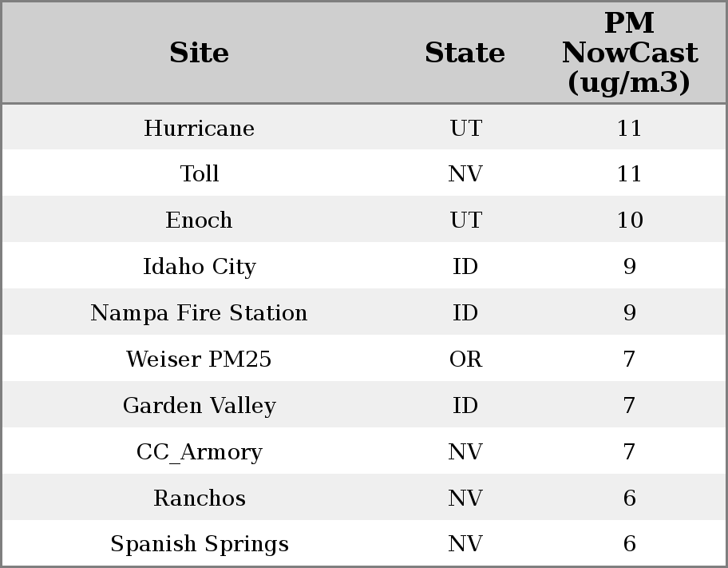Click the PM NowCast (ug/m3) column header
Image resolution: width=728 pixels, height=568 pixels.
tap(629, 53)
